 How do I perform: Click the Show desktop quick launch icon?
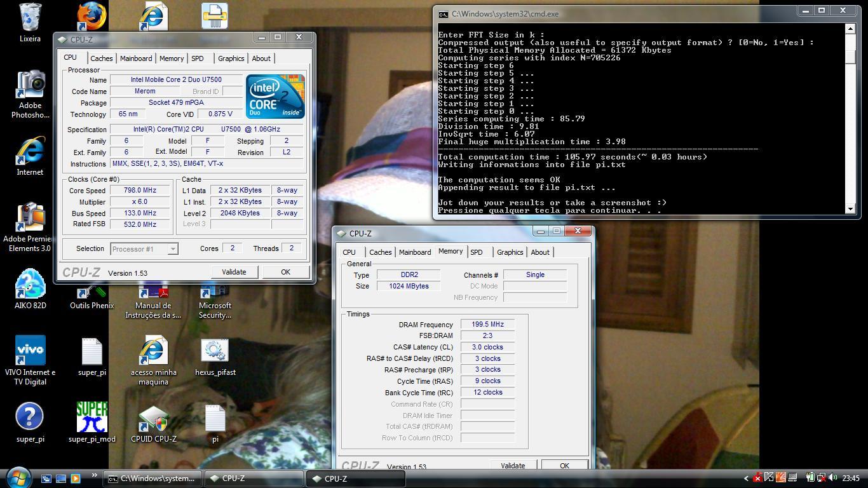pyautogui.click(x=61, y=478)
